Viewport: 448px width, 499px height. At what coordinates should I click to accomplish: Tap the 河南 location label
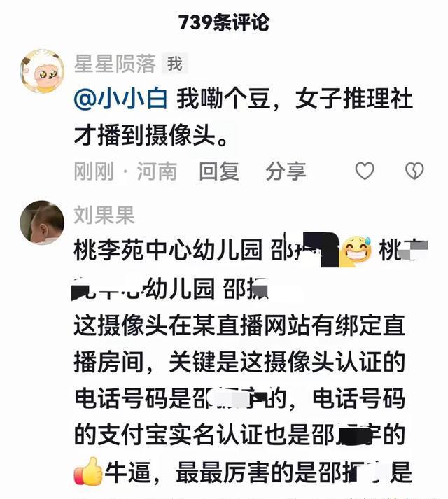[x=157, y=171]
